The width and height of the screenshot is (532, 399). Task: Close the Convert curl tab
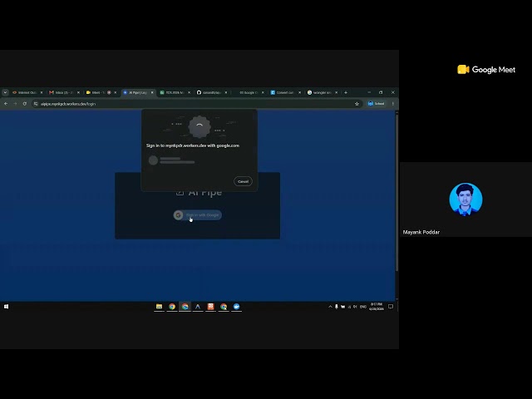coord(299,92)
